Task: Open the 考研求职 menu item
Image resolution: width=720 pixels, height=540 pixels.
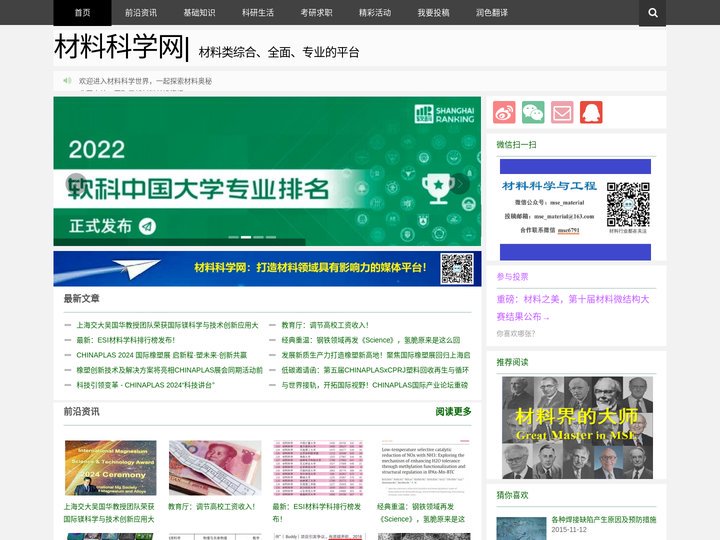Action: (316, 13)
